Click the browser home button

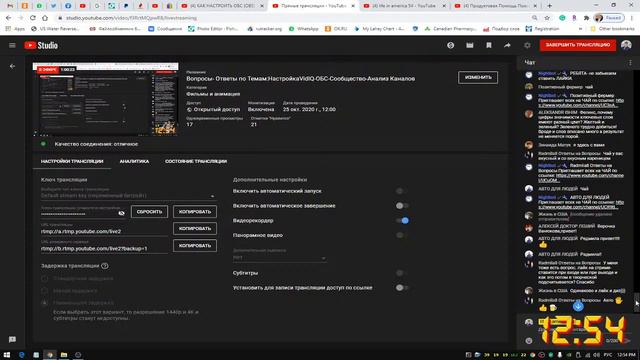pos(45,18)
